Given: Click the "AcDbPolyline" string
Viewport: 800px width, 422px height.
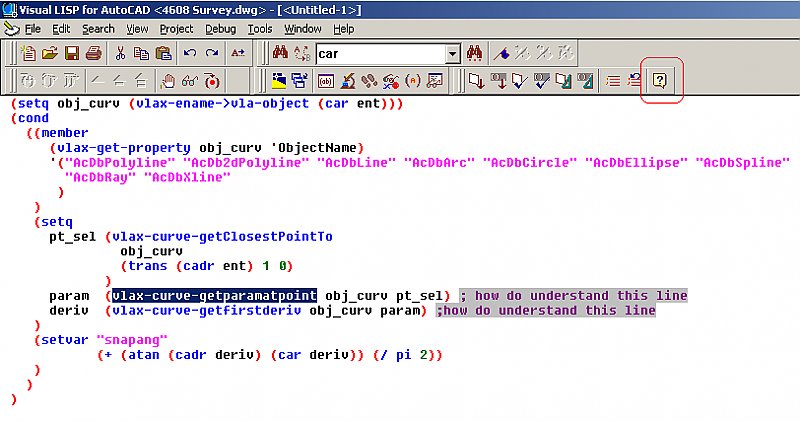Looking at the screenshot, I should point(120,162).
